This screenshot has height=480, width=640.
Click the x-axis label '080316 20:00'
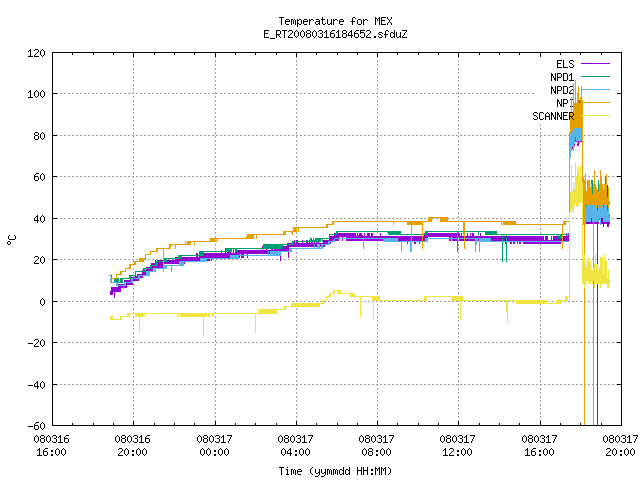click(x=133, y=446)
